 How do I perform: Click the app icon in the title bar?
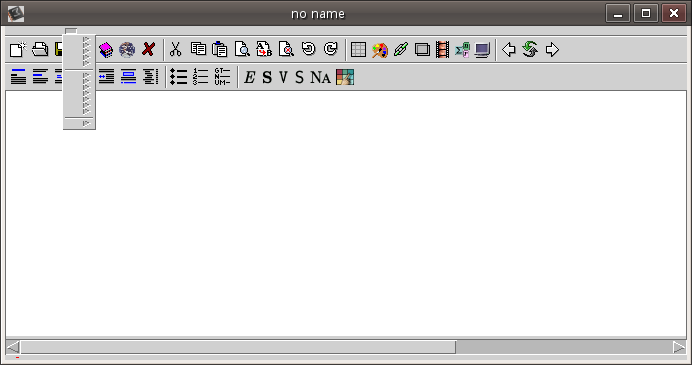point(16,14)
